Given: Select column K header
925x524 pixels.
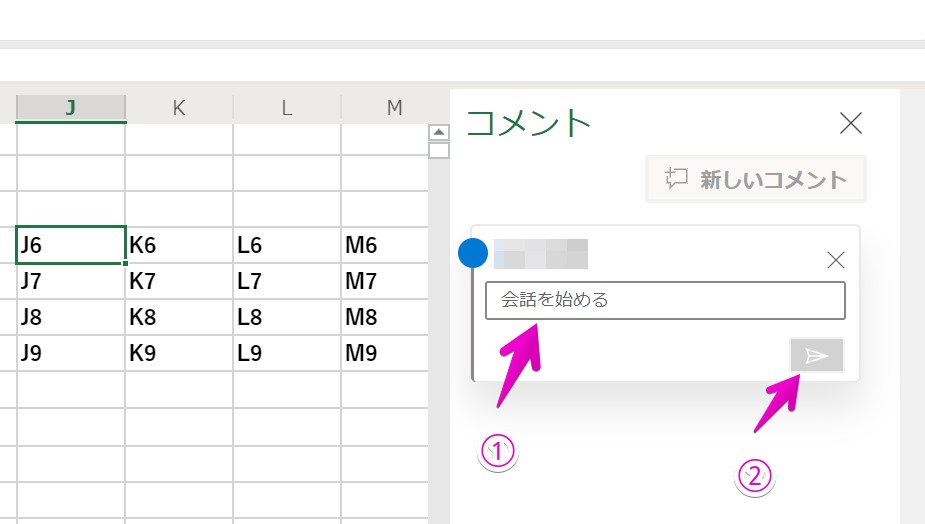Looking at the screenshot, I should coord(179,108).
